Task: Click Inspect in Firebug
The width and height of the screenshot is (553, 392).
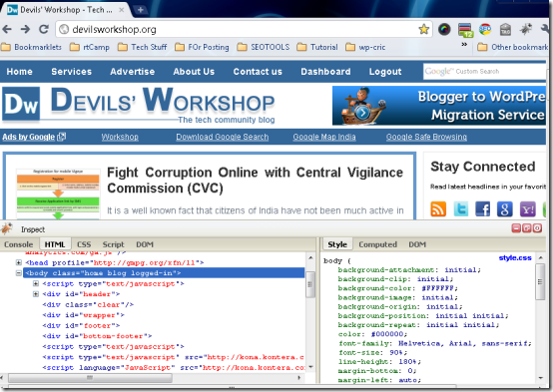Action: [33, 229]
